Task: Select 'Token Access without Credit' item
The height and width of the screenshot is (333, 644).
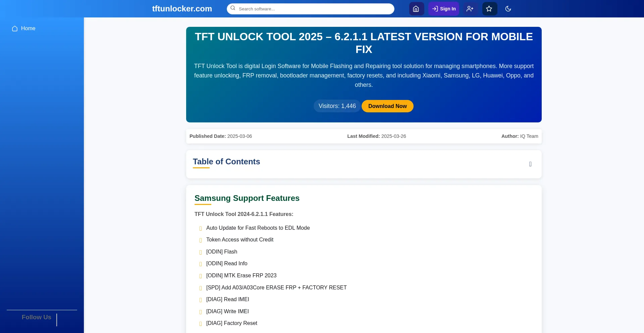Action: (x=240, y=239)
